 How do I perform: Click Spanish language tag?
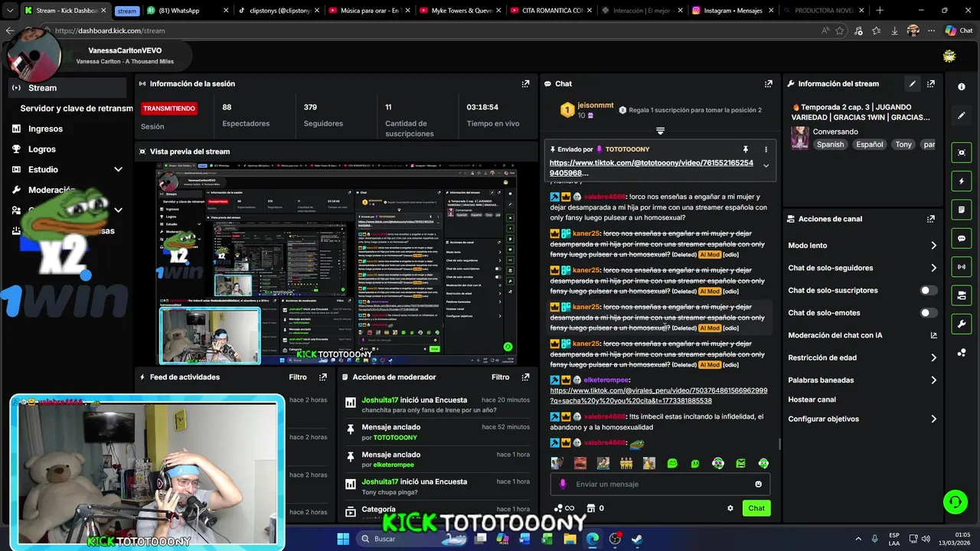pyautogui.click(x=830, y=145)
